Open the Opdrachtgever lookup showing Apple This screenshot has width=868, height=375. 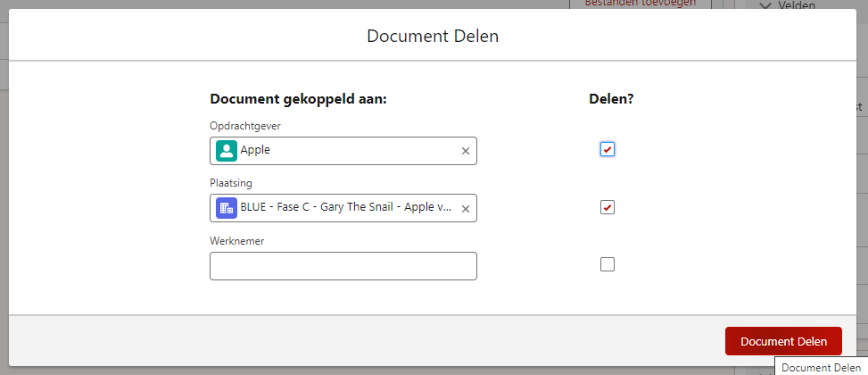click(x=348, y=151)
